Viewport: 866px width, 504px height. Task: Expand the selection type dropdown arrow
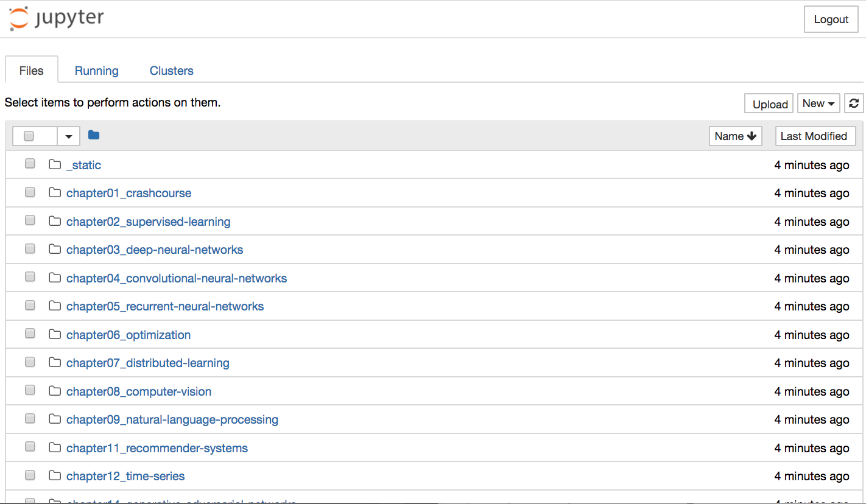tap(69, 136)
